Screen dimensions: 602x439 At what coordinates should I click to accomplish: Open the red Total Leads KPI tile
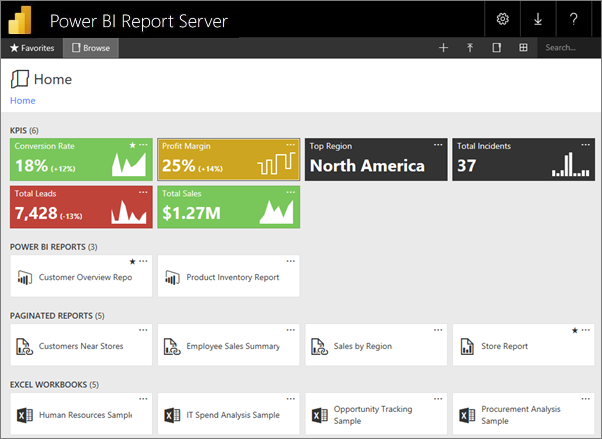coord(81,206)
